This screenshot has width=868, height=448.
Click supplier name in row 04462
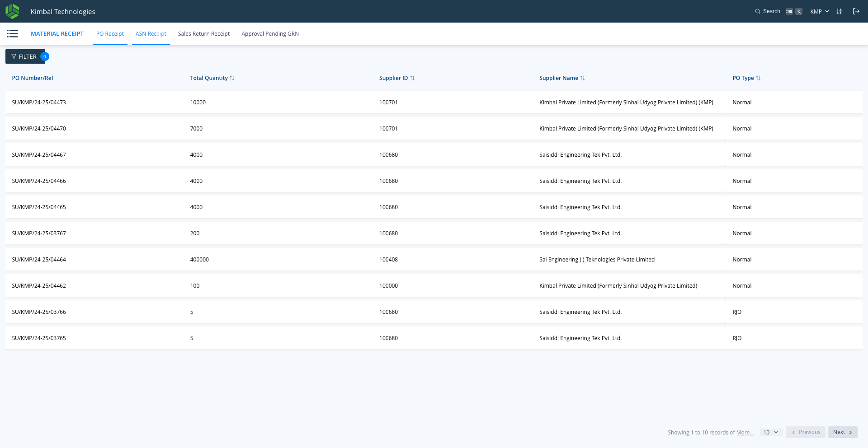point(618,286)
